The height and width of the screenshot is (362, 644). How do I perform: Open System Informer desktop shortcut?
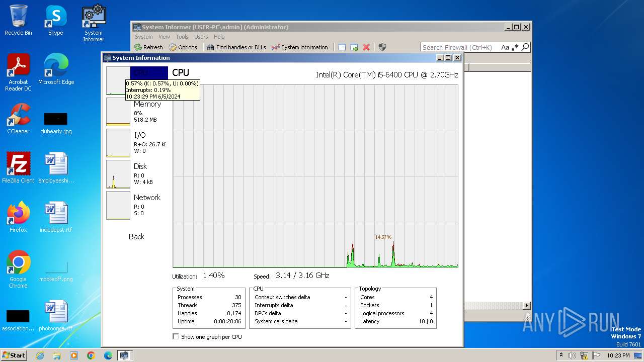[94, 23]
